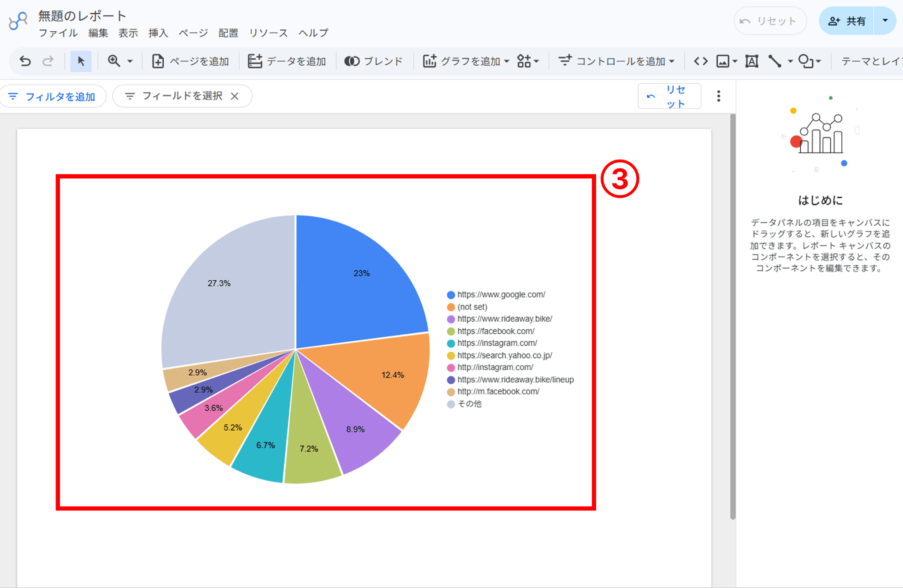Insert image using picture icon
The width and height of the screenshot is (903, 588).
(x=723, y=61)
